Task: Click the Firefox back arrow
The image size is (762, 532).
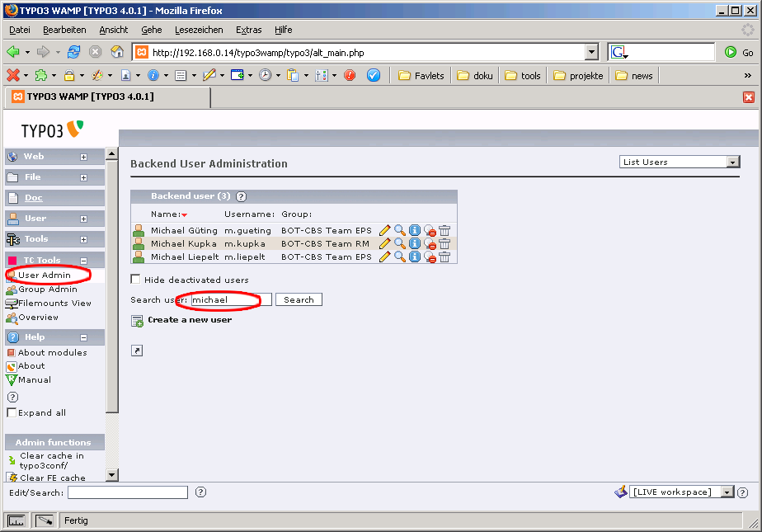Action: coord(13,51)
